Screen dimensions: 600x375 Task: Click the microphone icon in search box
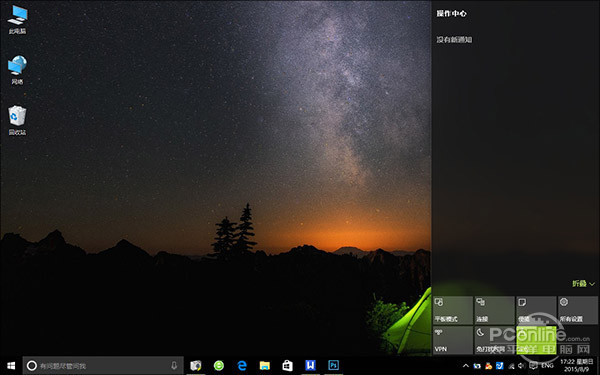[x=174, y=366]
